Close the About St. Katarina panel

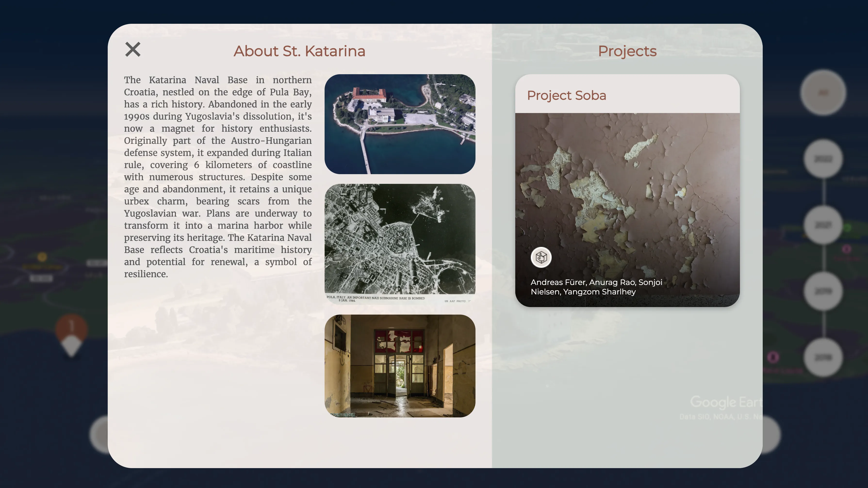click(x=133, y=49)
